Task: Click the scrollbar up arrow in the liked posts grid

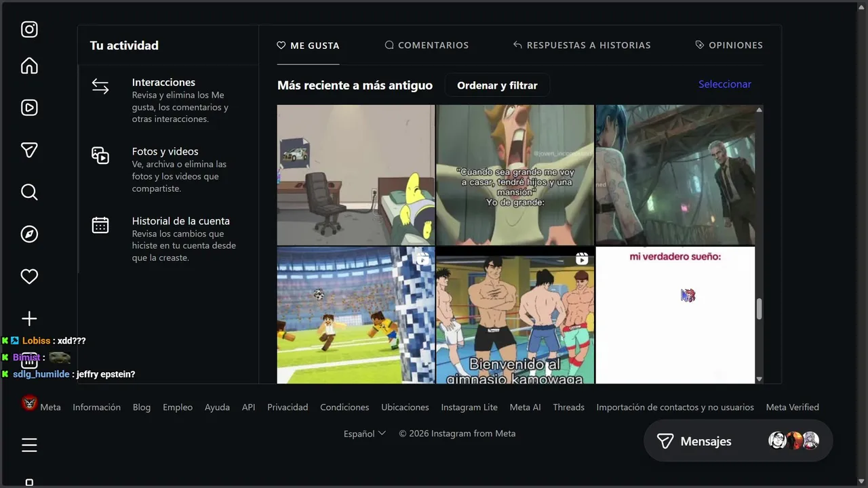Action: point(759,110)
